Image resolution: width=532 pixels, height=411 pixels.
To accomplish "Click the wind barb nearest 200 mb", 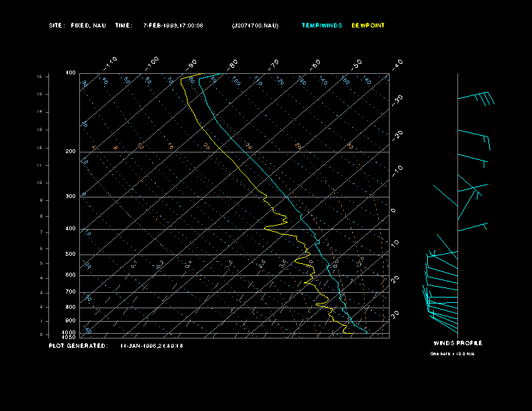I will coord(474,159).
